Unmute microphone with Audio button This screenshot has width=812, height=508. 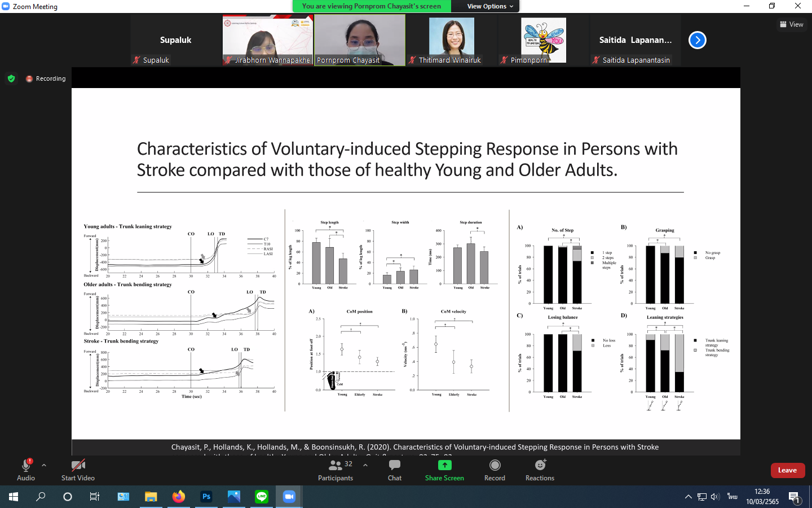26,470
